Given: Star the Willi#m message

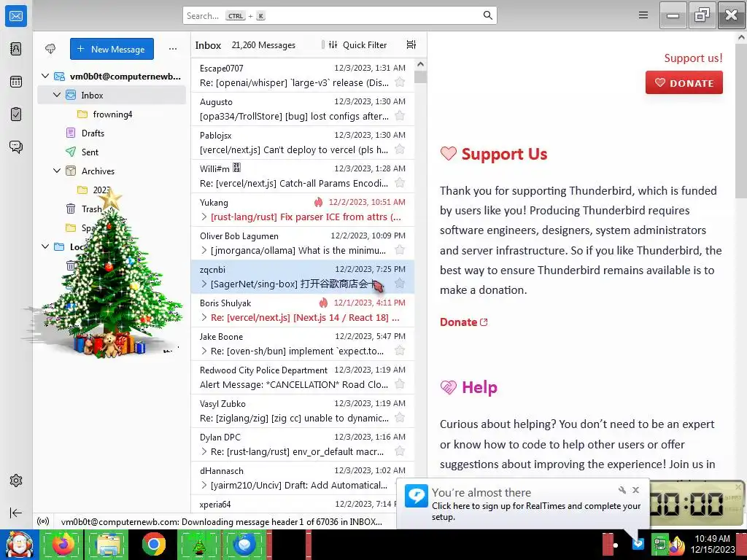Looking at the screenshot, I should tap(400, 183).
